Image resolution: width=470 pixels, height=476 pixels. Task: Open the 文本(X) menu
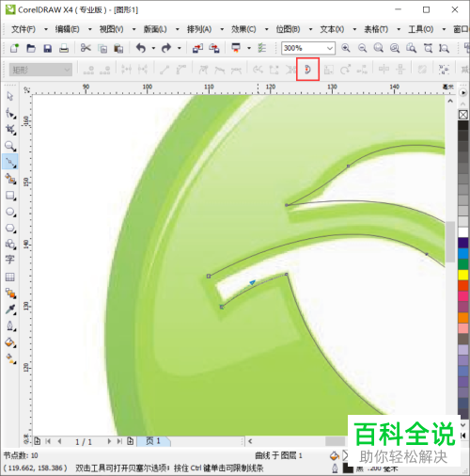(x=332, y=29)
